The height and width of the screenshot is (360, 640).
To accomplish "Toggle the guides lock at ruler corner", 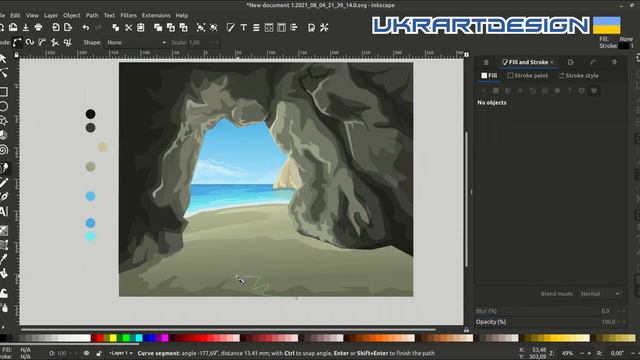I will pyautogui.click(x=16, y=54).
